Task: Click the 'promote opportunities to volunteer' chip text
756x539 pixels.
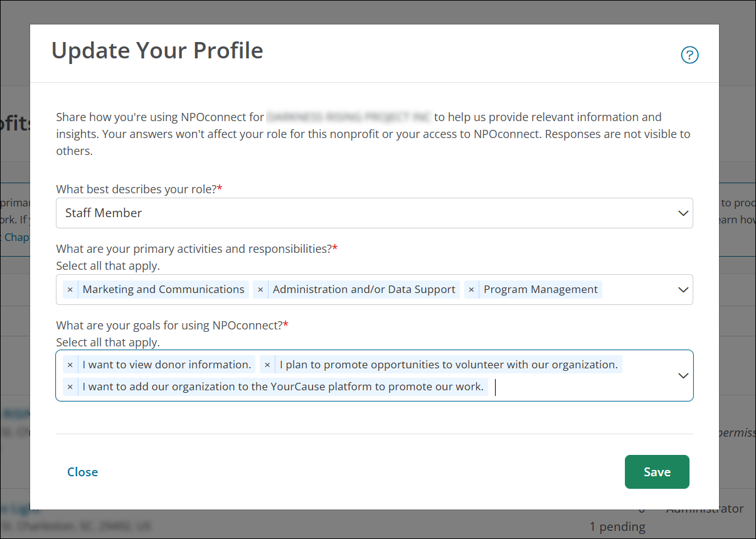Action: [x=449, y=365]
